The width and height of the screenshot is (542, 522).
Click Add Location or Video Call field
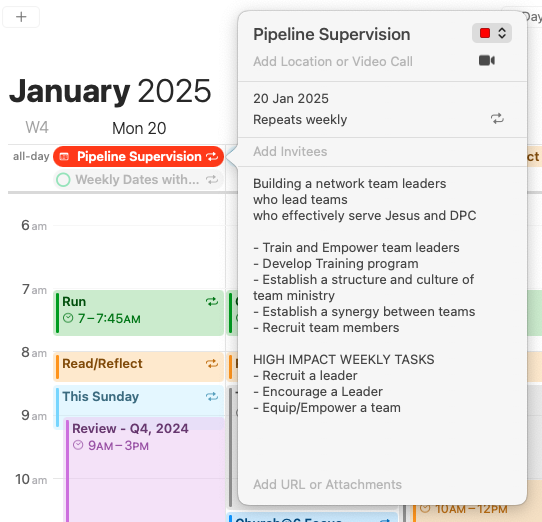tap(333, 62)
